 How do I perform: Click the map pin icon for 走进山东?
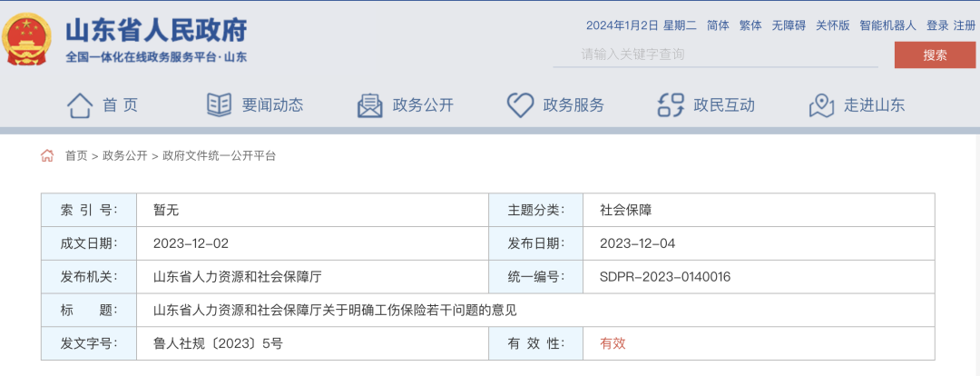[821, 105]
